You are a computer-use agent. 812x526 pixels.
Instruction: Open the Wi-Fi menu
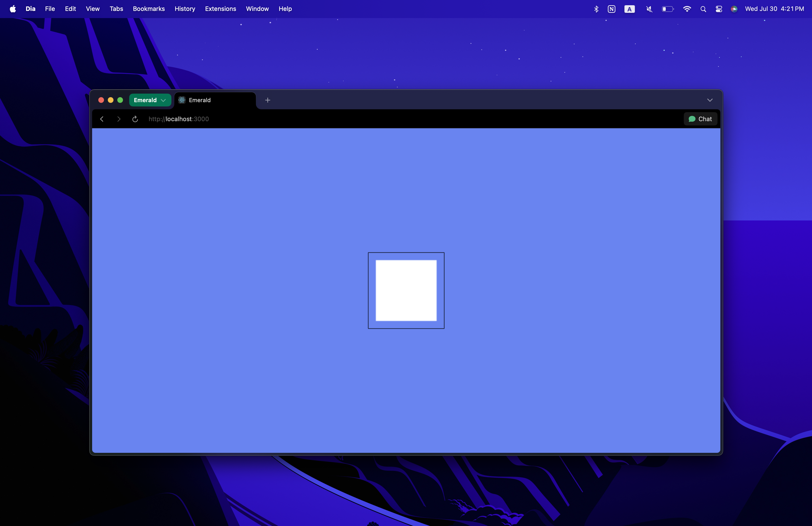687,9
